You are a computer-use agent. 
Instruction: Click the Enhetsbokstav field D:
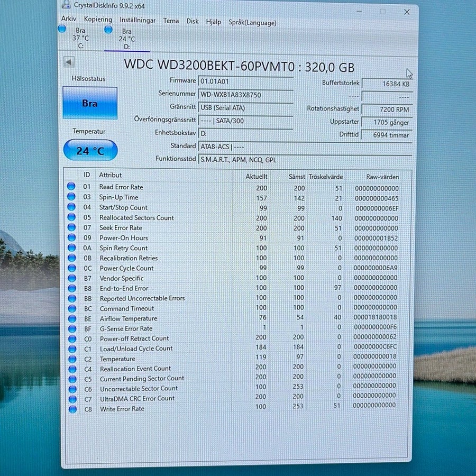pos(245,134)
